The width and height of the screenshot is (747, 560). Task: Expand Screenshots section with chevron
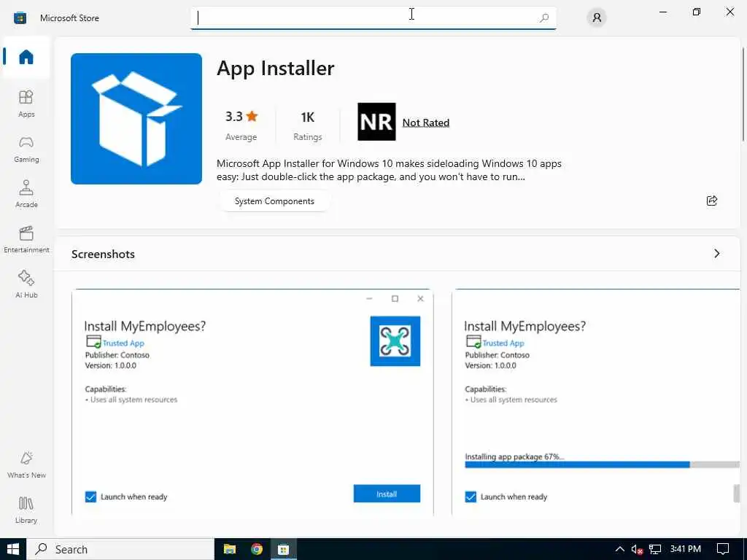coord(716,254)
